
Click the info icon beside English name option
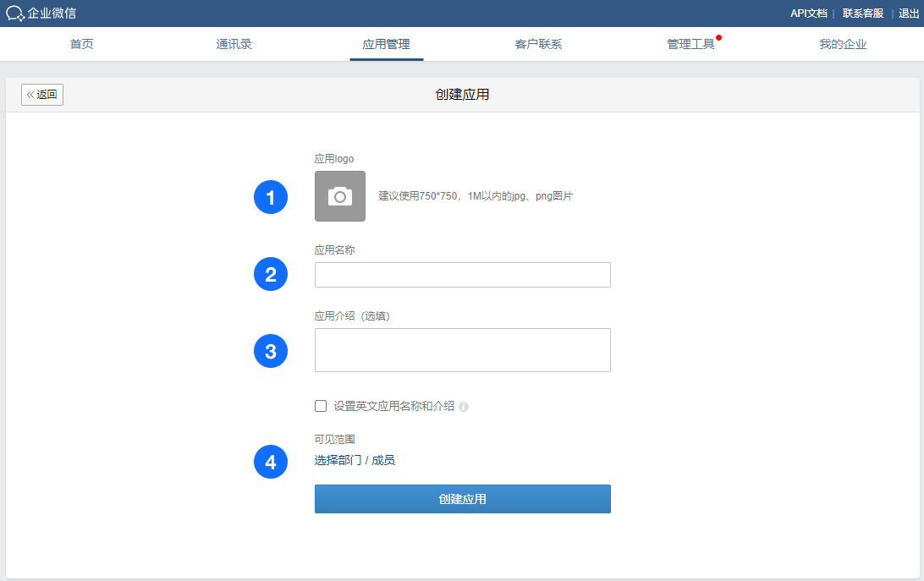pos(464,407)
